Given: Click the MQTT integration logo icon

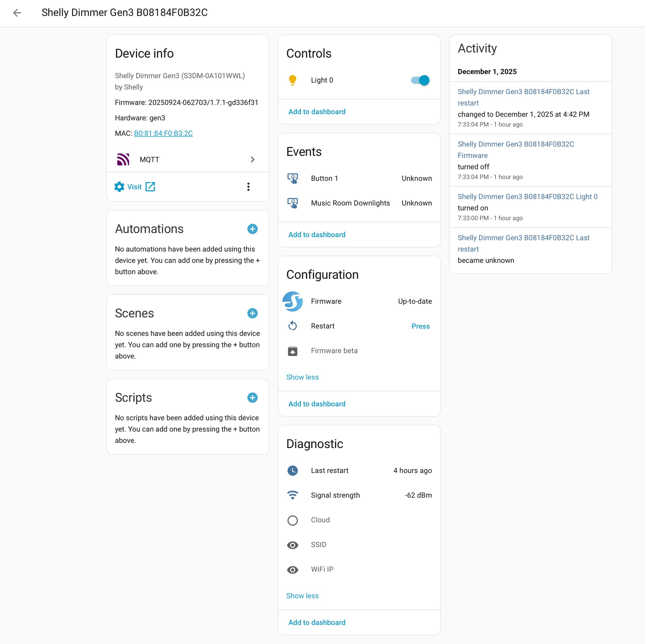Looking at the screenshot, I should pyautogui.click(x=123, y=159).
